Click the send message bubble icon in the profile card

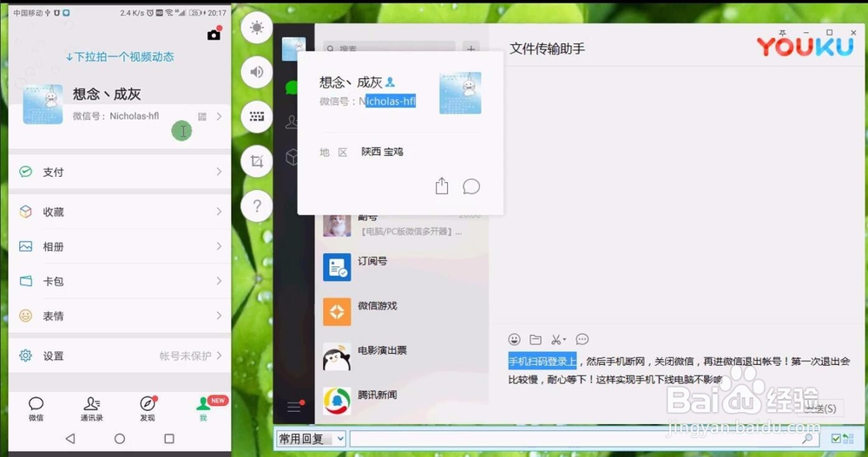[x=471, y=186]
